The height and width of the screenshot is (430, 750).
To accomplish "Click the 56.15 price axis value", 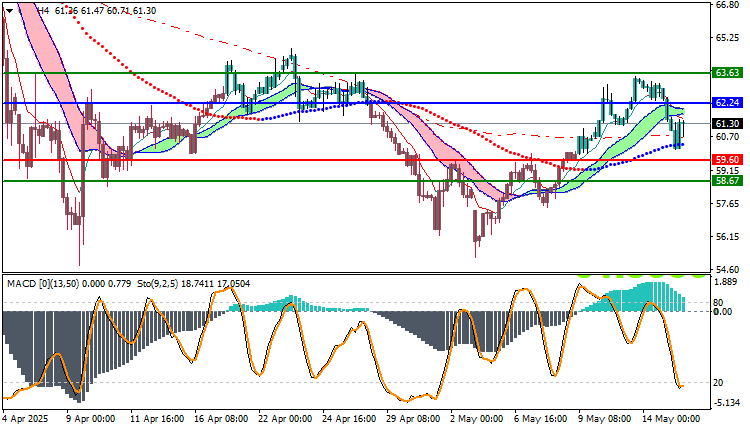I will click(727, 237).
